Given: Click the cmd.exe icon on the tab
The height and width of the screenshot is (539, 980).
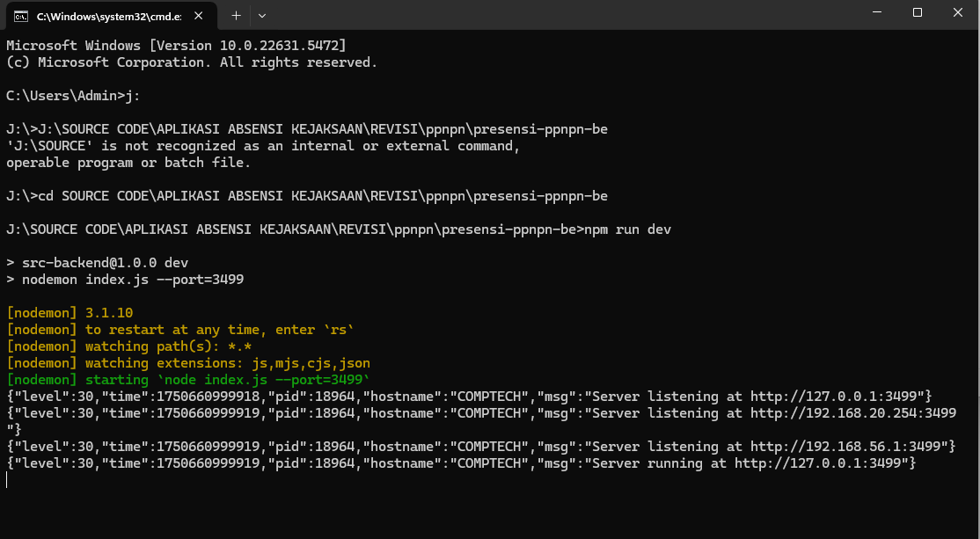Looking at the screenshot, I should pos(20,15).
